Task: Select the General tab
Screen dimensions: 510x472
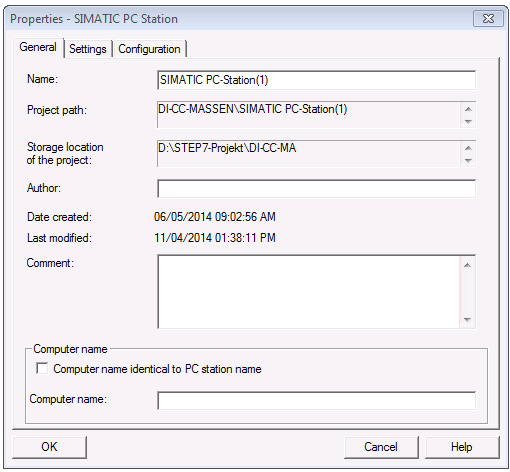Action: pyautogui.click(x=38, y=47)
